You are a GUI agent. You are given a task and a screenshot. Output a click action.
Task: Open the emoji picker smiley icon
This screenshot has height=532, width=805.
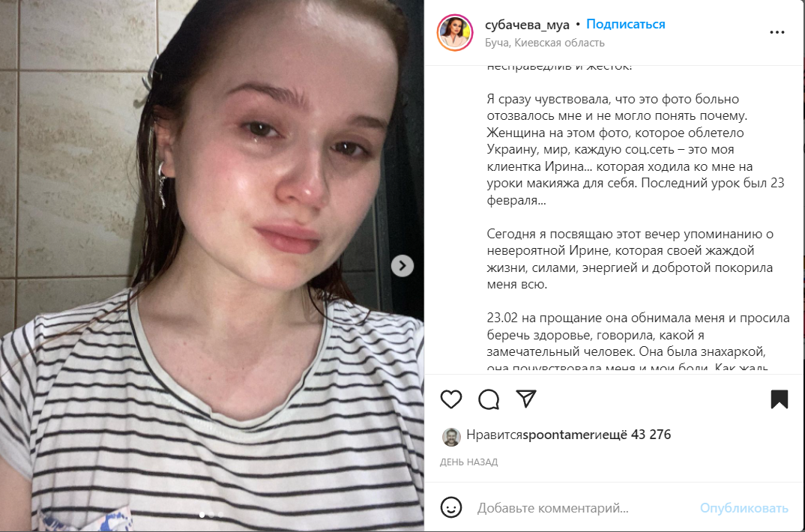click(x=450, y=507)
